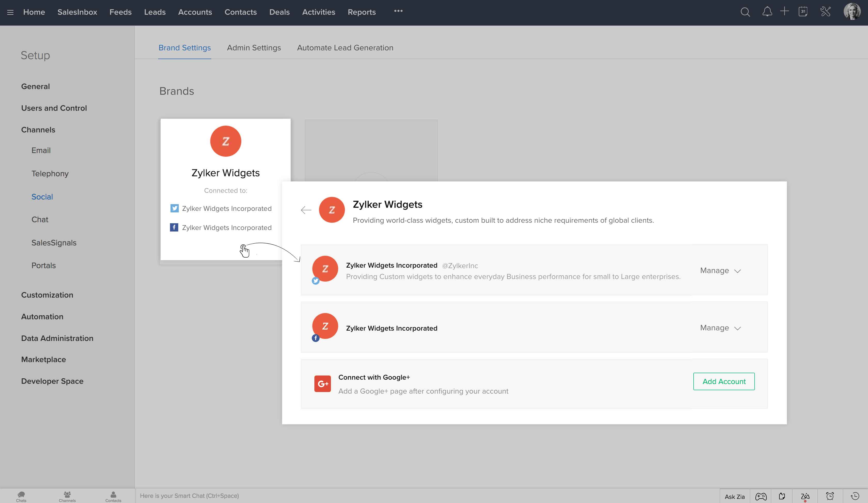
Task: Select Portals under Channels
Action: pos(43,265)
